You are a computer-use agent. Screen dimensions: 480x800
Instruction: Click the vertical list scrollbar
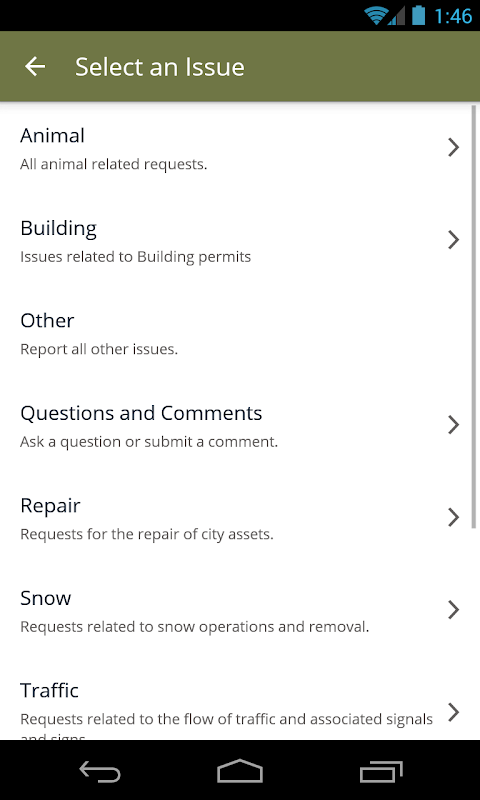pos(474,316)
